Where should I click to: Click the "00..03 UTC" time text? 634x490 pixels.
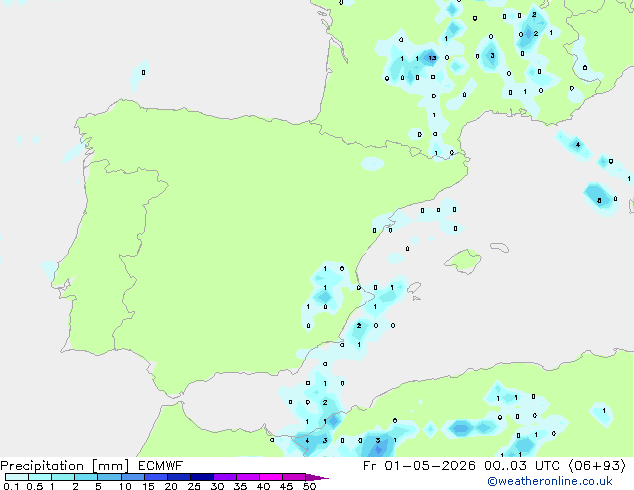522,466
